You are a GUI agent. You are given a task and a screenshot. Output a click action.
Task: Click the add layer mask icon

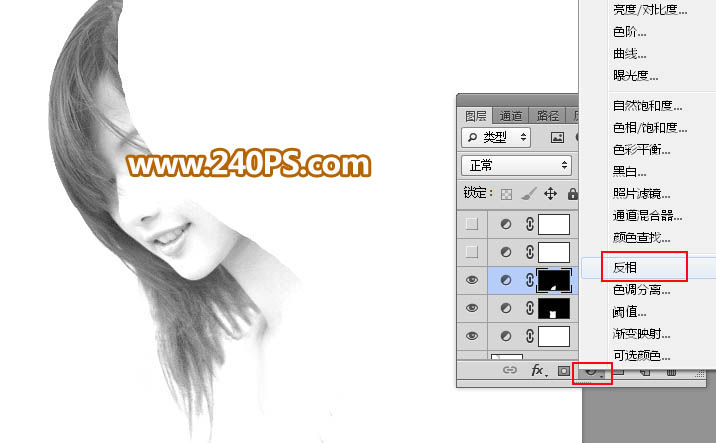click(x=563, y=371)
